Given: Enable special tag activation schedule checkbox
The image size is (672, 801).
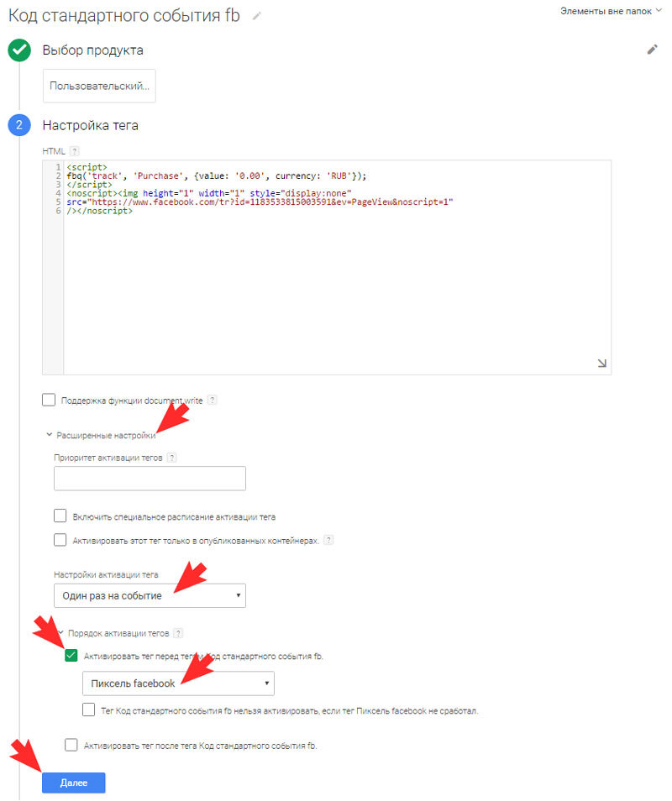Looking at the screenshot, I should (x=60, y=516).
